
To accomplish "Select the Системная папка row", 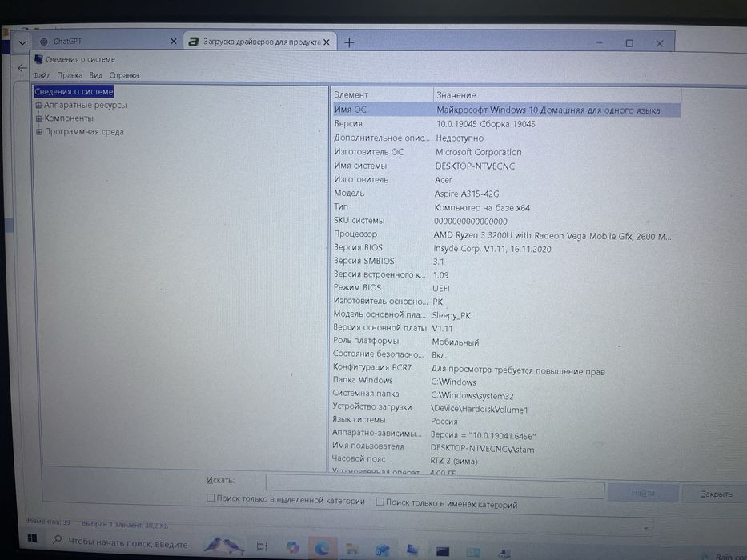I will [506, 394].
